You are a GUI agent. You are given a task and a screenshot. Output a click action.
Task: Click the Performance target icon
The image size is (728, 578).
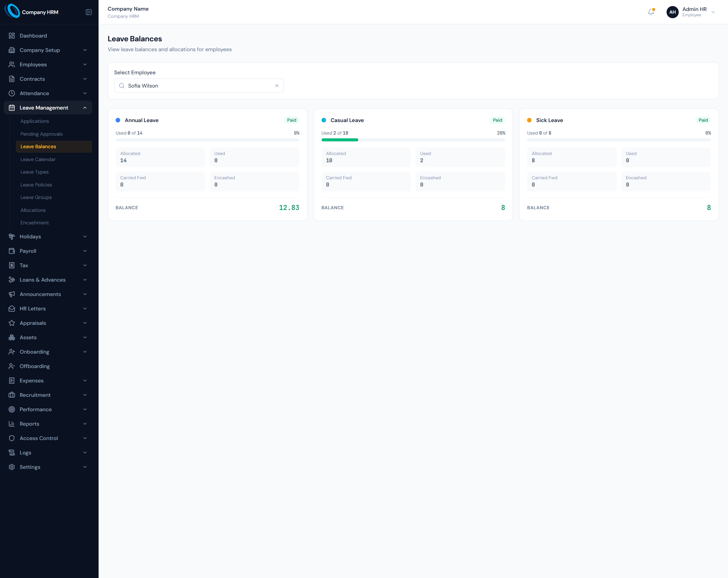coord(12,409)
